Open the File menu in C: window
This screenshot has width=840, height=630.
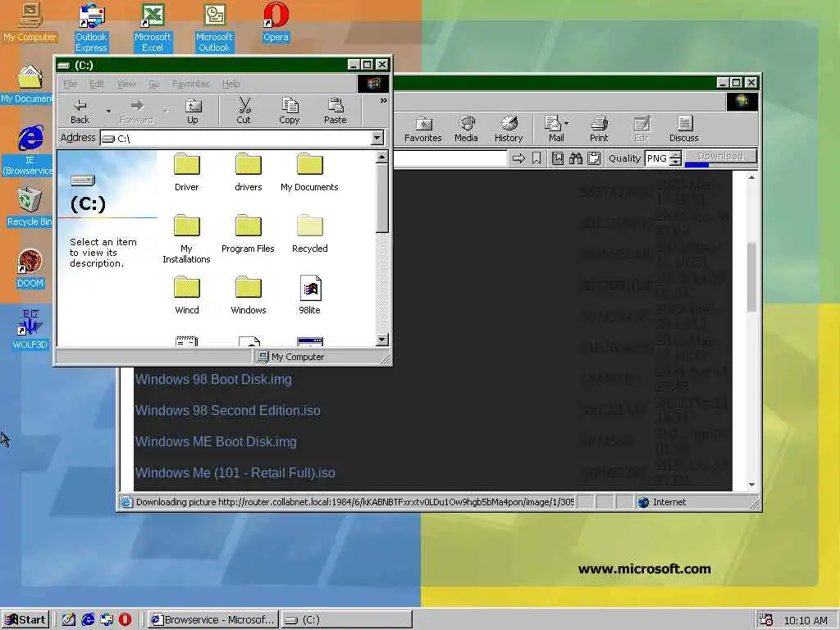70,84
